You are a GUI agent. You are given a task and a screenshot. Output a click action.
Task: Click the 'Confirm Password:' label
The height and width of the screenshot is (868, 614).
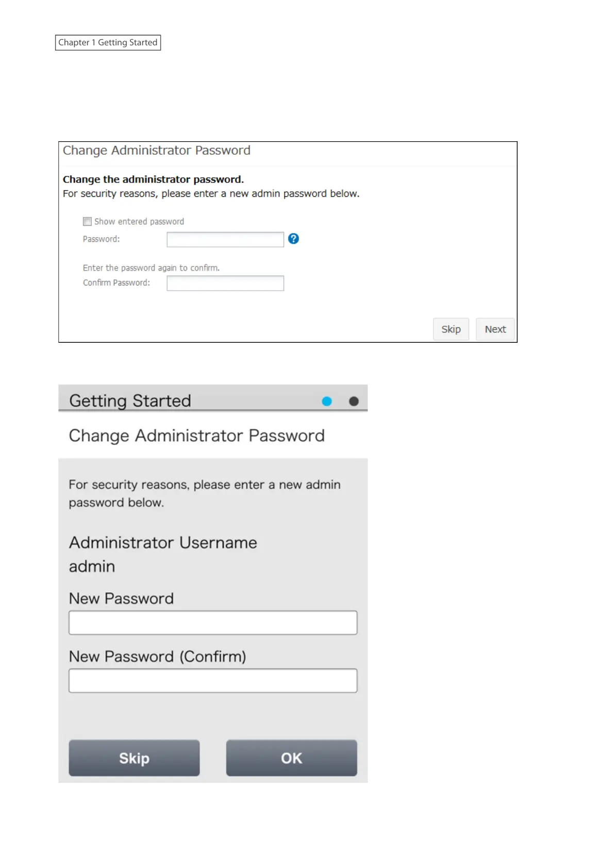(x=117, y=283)
